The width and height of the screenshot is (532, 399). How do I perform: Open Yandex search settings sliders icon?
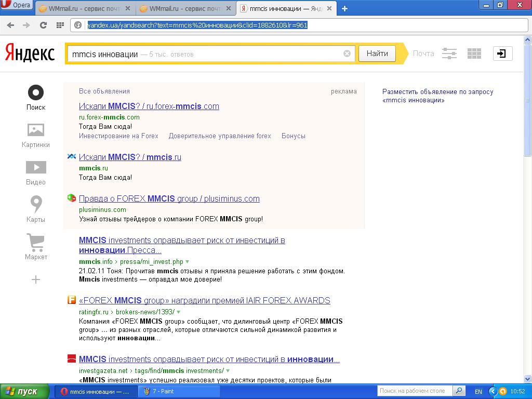[x=449, y=54]
